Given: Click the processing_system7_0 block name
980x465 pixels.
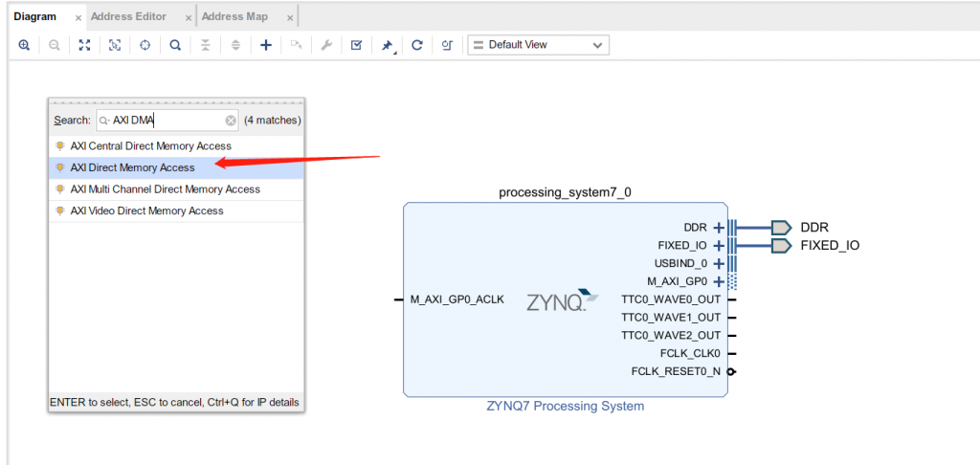Looking at the screenshot, I should click(565, 192).
